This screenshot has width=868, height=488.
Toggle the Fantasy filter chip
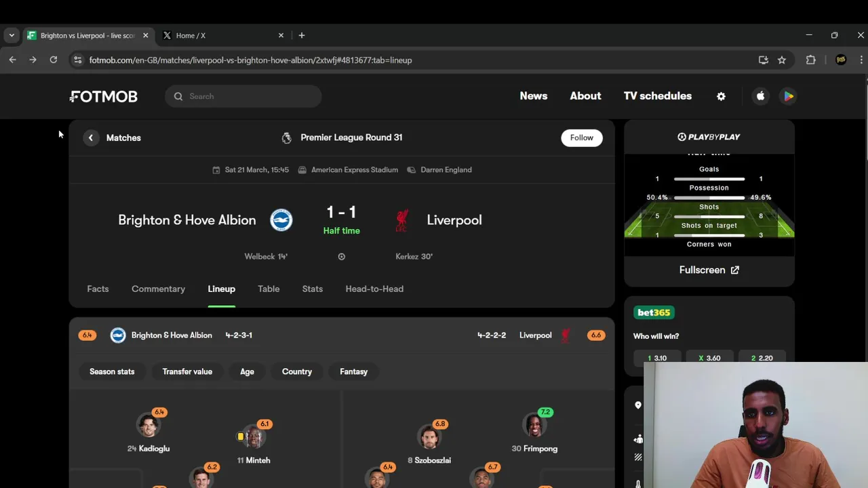click(353, 371)
